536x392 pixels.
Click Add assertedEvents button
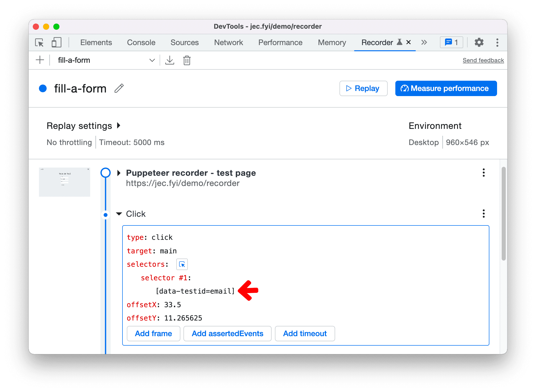[x=227, y=333]
